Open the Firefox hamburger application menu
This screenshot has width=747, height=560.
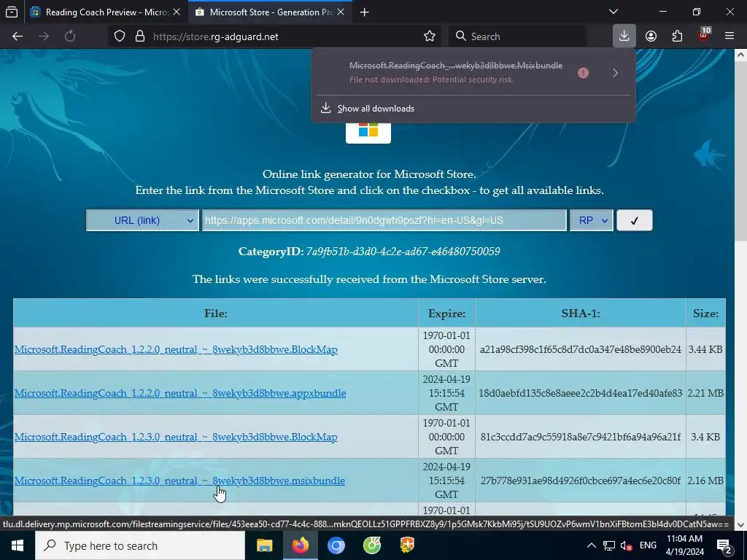tap(729, 36)
